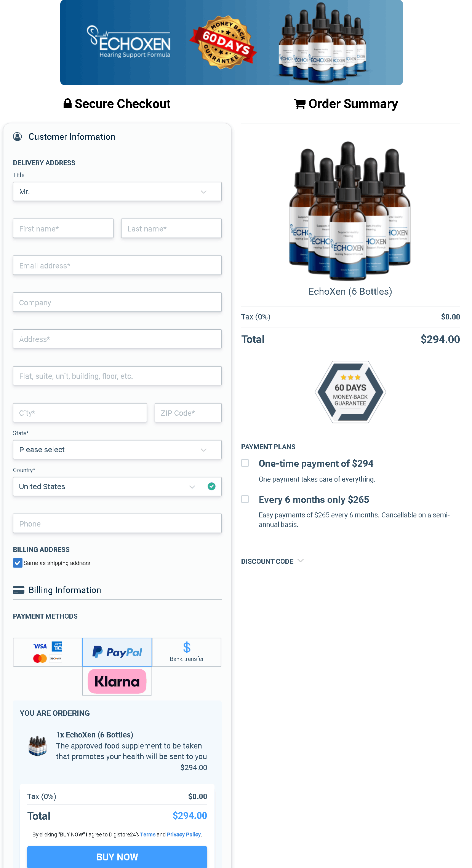472x868 pixels.
Task: Focus the Flat, suite, unit field
Action: pos(117,376)
